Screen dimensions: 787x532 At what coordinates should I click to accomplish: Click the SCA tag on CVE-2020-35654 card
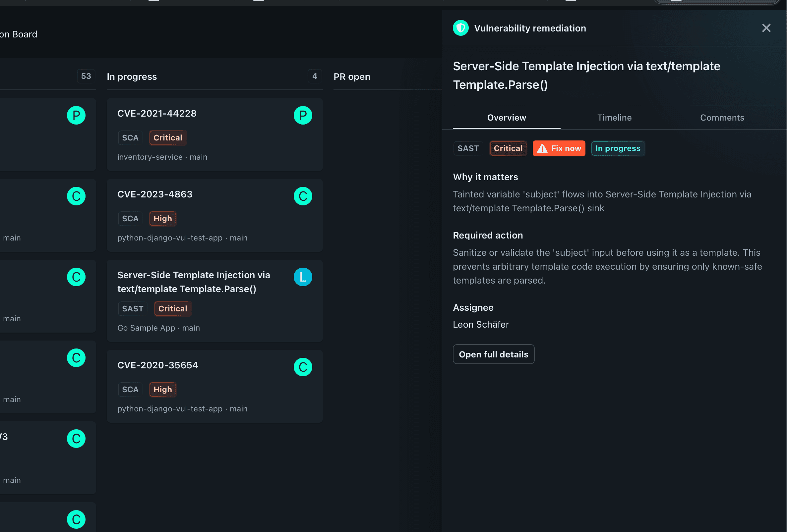click(130, 390)
